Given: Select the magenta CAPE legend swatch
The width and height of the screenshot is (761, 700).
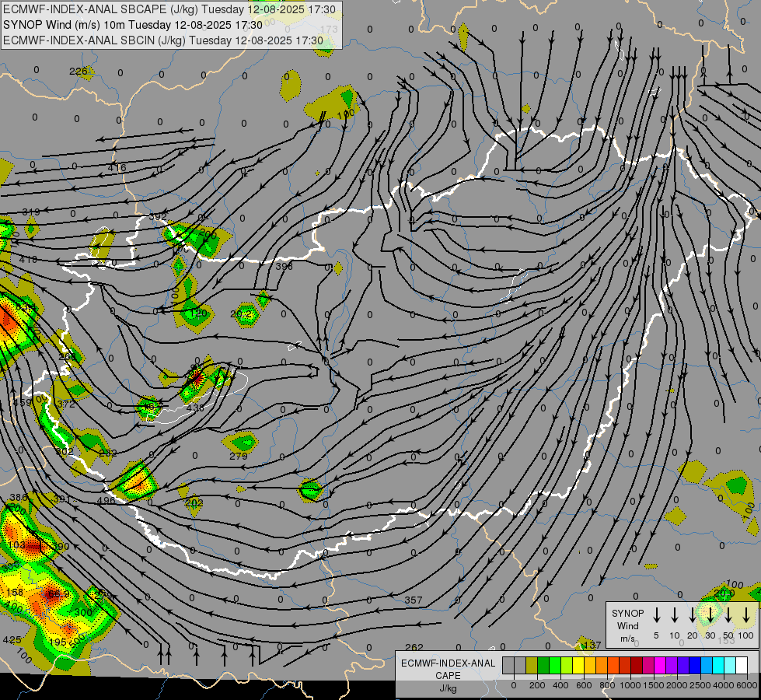Looking at the screenshot, I should [x=660, y=665].
